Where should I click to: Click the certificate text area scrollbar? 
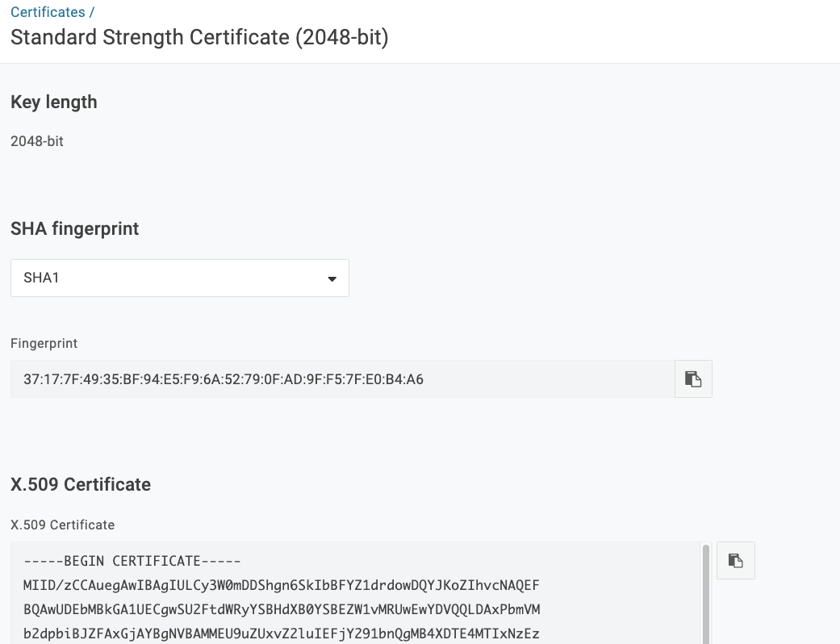(706, 593)
